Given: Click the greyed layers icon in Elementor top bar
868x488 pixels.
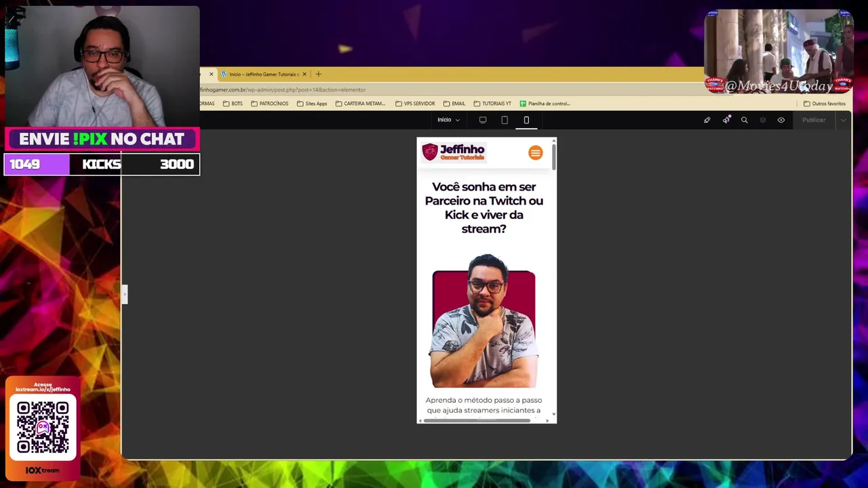Looking at the screenshot, I should (763, 120).
